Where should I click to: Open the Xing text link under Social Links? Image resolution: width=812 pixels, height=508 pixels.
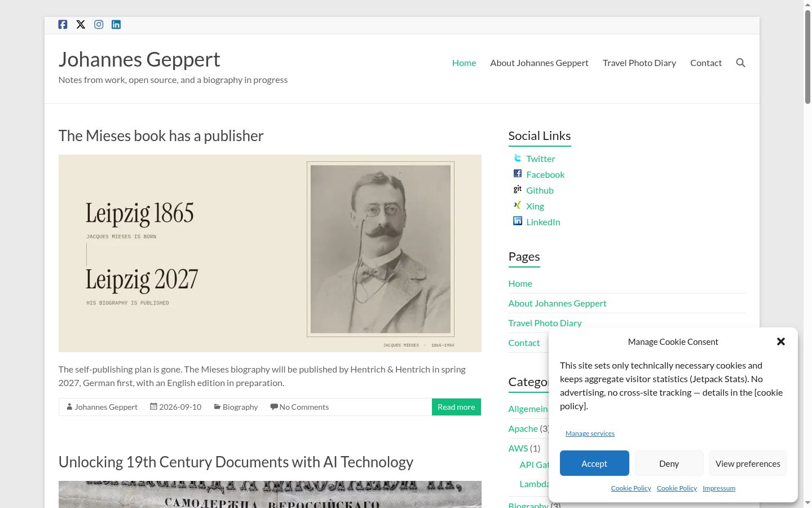click(535, 206)
